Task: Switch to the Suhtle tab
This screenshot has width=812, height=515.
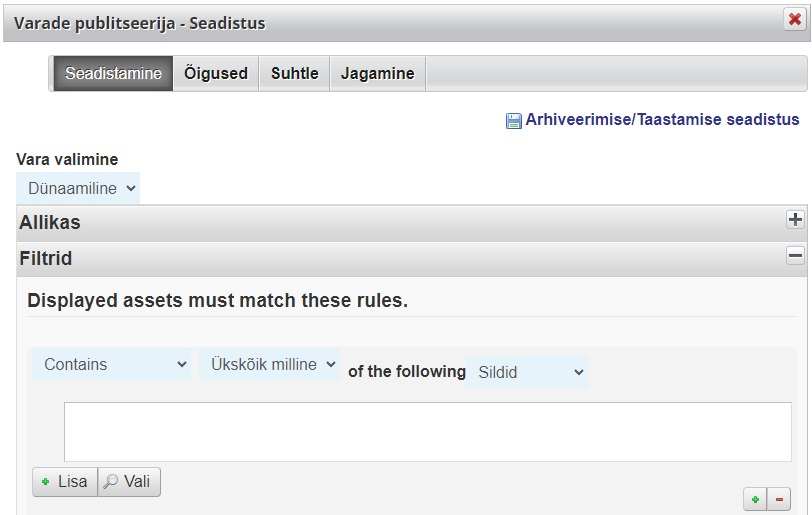Action: coord(295,74)
